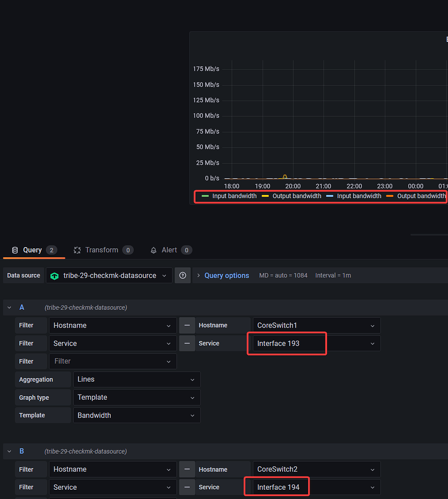Image resolution: width=448 pixels, height=499 pixels.
Task: Click the green checkmk datasource icon
Action: (54, 275)
